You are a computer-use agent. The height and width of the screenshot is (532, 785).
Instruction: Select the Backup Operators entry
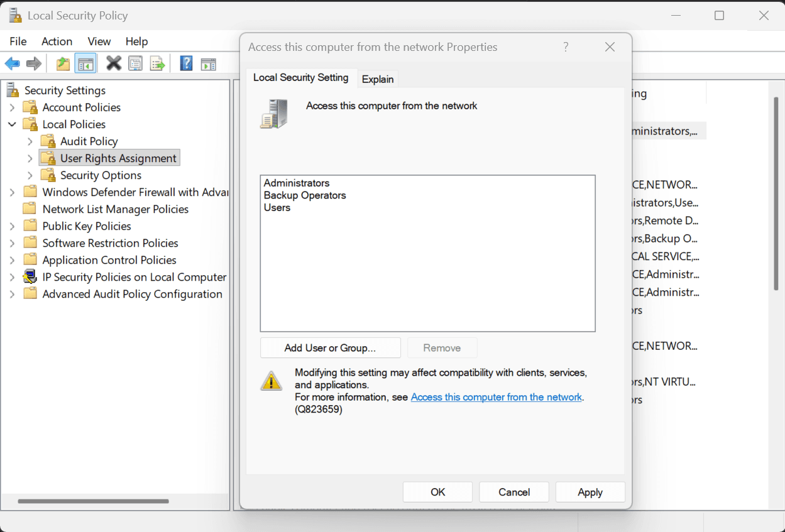(304, 195)
